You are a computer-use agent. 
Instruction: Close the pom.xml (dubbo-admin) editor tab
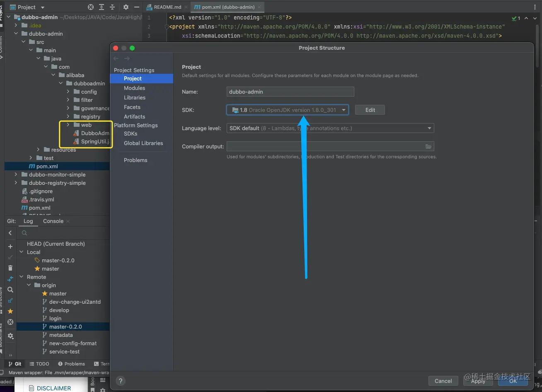coord(259,7)
